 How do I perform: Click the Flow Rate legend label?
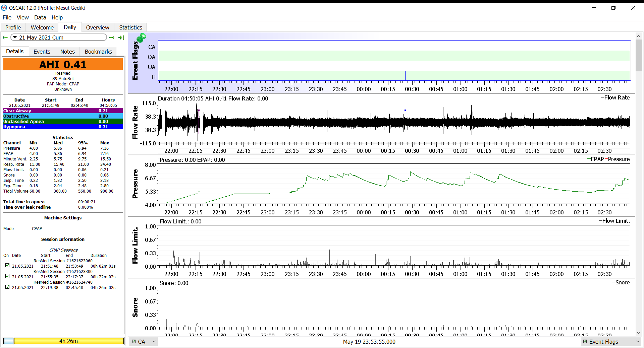[615, 97]
